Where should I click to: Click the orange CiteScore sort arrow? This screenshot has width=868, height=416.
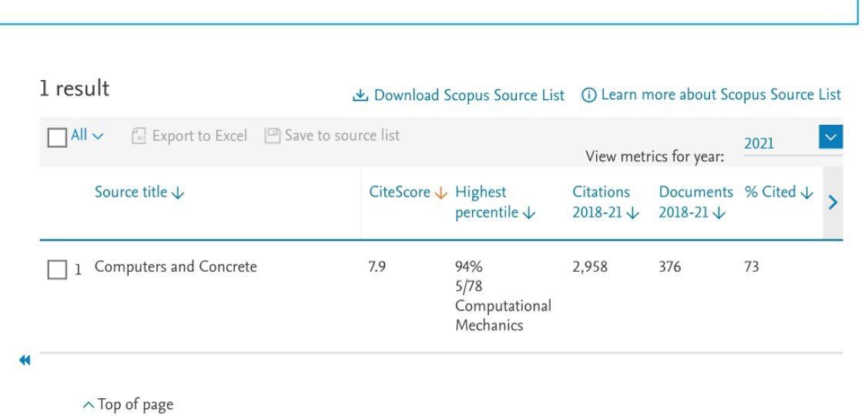[441, 193]
